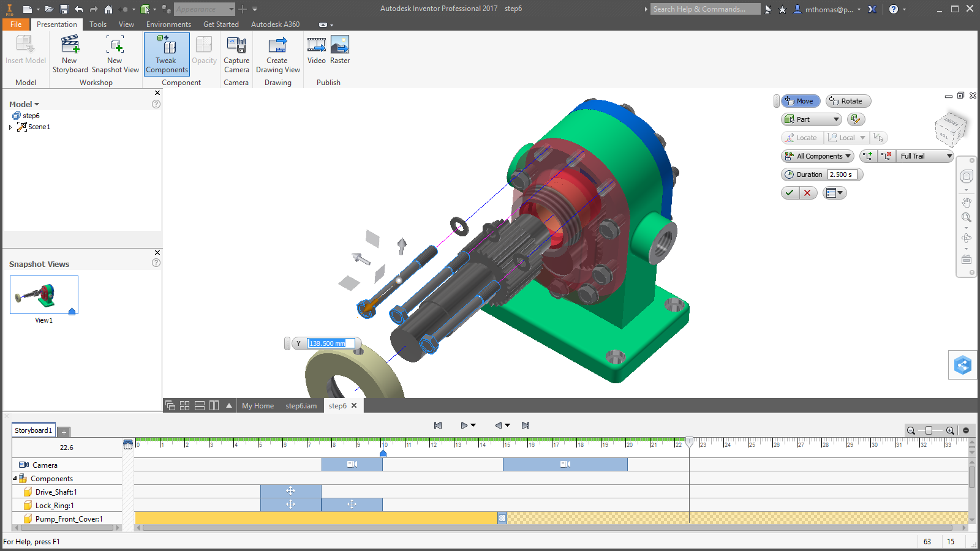
Task: Click the Play button above the timeline
Action: click(464, 425)
